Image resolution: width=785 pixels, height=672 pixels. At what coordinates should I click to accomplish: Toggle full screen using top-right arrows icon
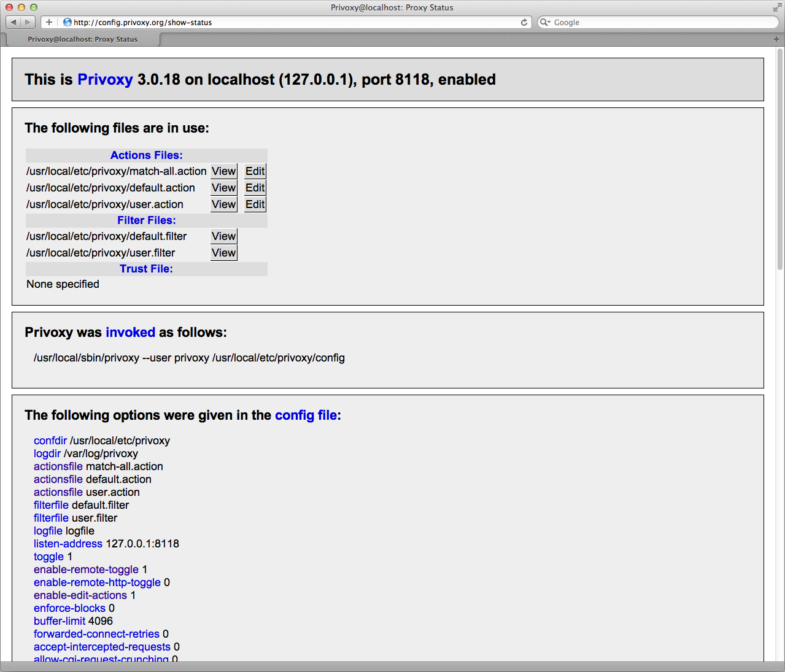tap(777, 7)
